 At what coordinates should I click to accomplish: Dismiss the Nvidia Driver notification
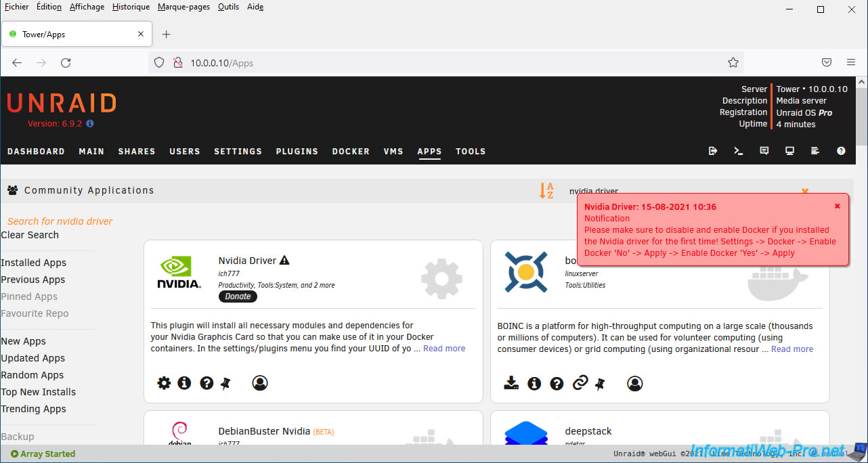click(x=837, y=206)
